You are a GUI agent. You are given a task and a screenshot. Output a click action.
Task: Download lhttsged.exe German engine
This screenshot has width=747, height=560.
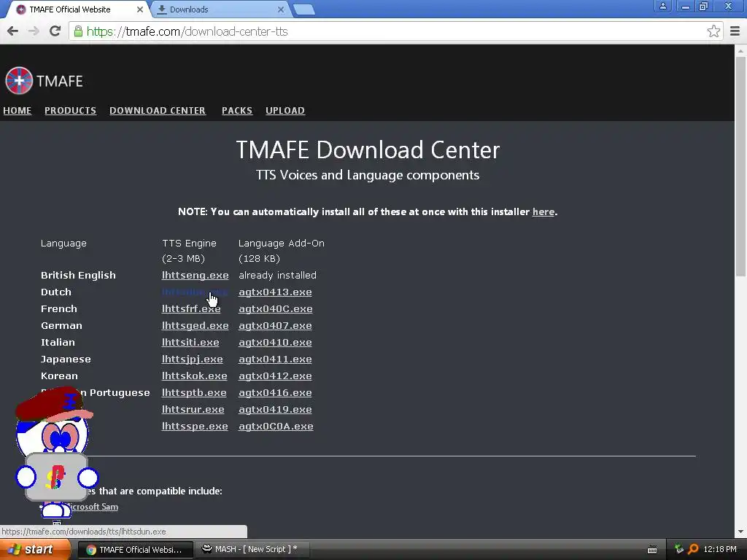pyautogui.click(x=195, y=326)
